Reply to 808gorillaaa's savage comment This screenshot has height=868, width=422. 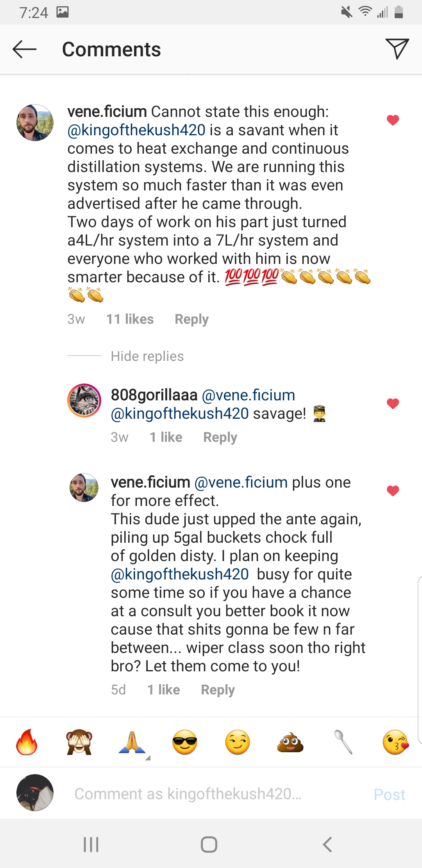tap(220, 437)
